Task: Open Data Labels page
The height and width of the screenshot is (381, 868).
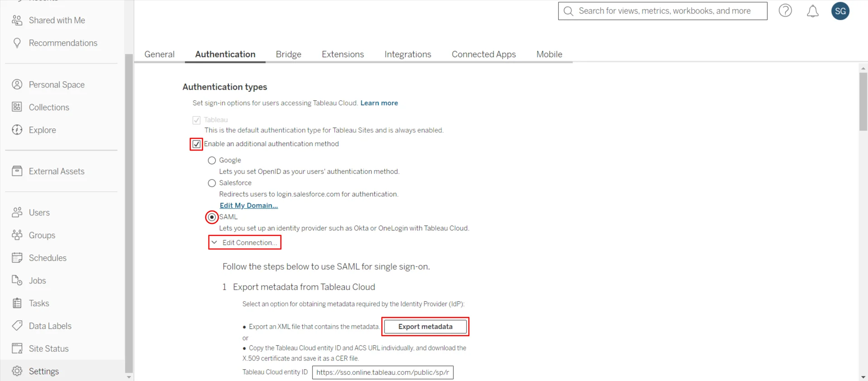Action: tap(50, 326)
